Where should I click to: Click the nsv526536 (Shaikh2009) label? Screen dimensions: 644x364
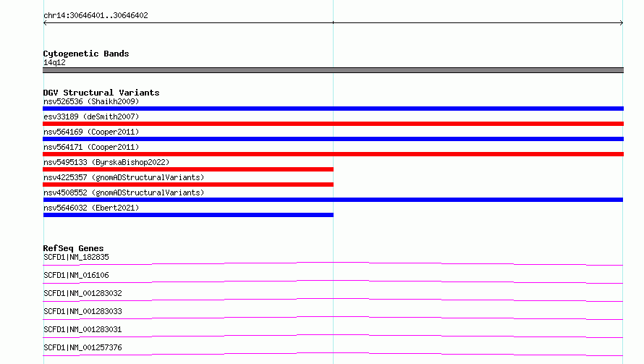click(x=91, y=101)
